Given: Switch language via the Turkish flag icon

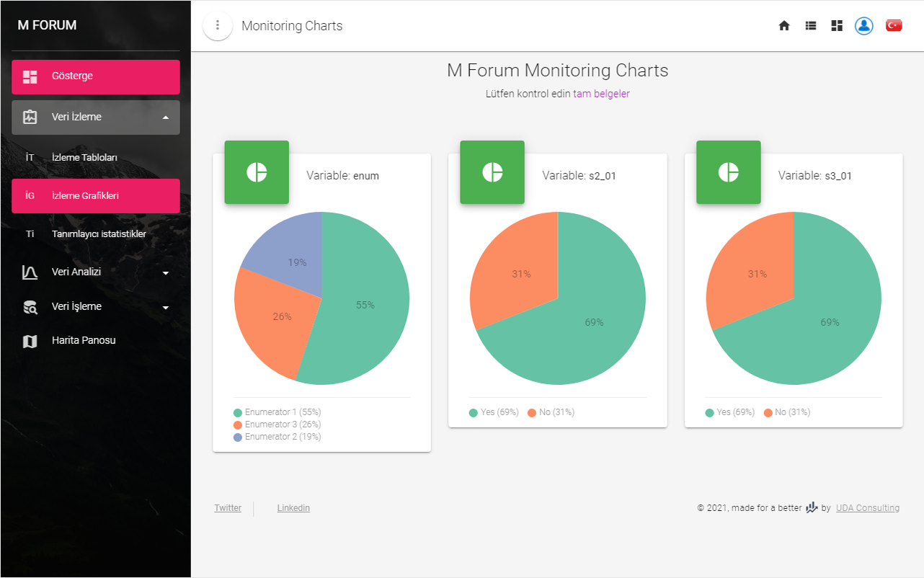Looking at the screenshot, I should pos(894,26).
